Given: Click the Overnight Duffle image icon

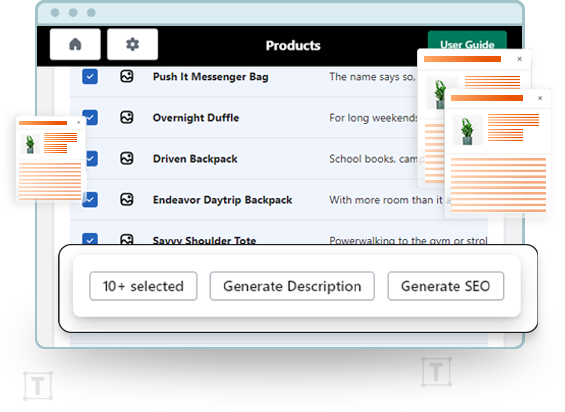Looking at the screenshot, I should [126, 118].
